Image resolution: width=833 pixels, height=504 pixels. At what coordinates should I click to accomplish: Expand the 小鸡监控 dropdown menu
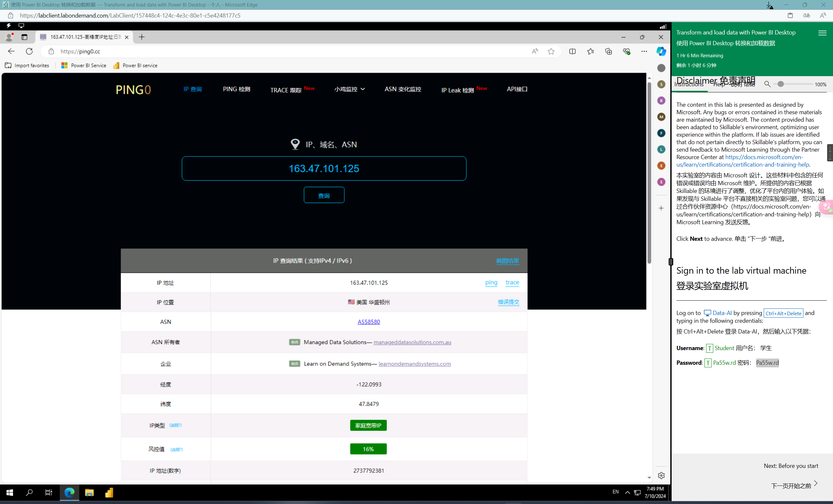pyautogui.click(x=349, y=89)
